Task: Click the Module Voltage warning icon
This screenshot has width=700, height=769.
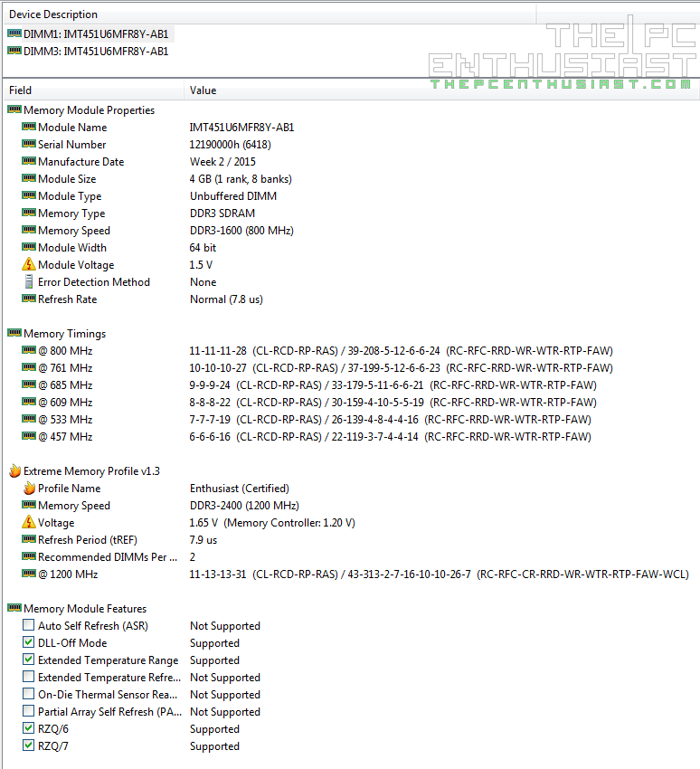Action: pyautogui.click(x=29, y=264)
